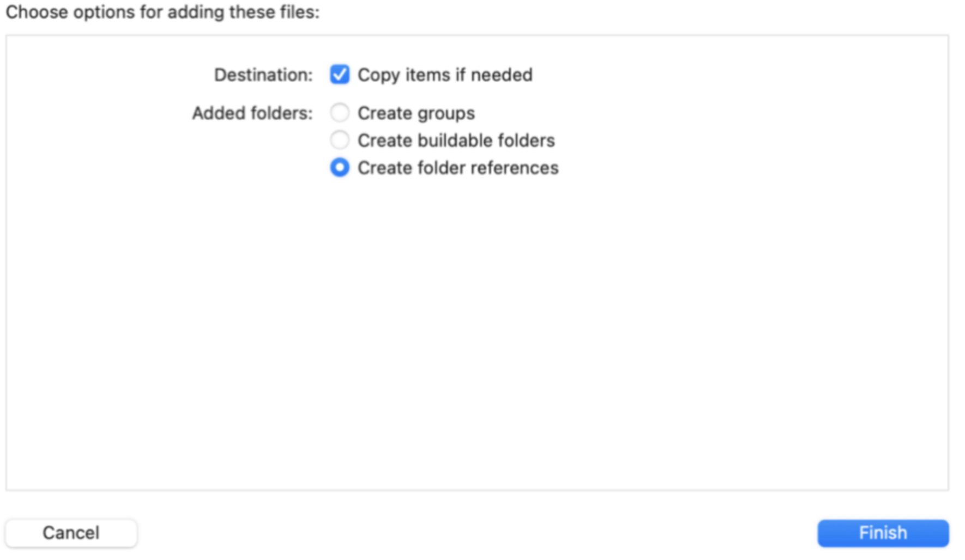This screenshot has width=965, height=560.
Task: Uncheck the Copy items if needed checkbox
Action: pyautogui.click(x=340, y=74)
